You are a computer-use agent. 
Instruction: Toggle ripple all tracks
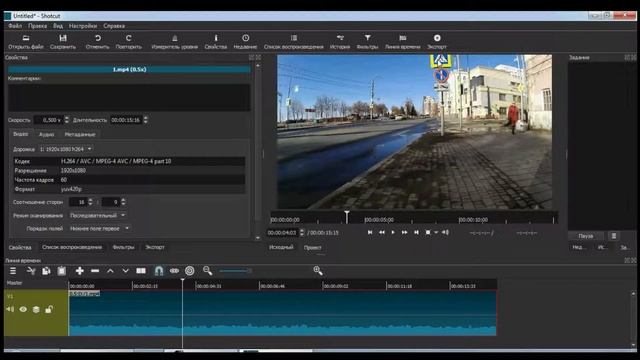click(x=189, y=271)
